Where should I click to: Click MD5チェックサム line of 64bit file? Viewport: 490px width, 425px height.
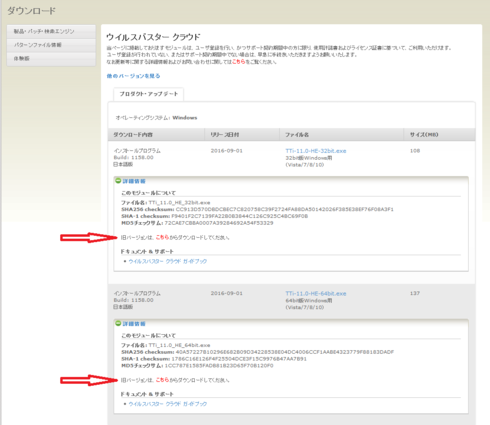[197, 366]
